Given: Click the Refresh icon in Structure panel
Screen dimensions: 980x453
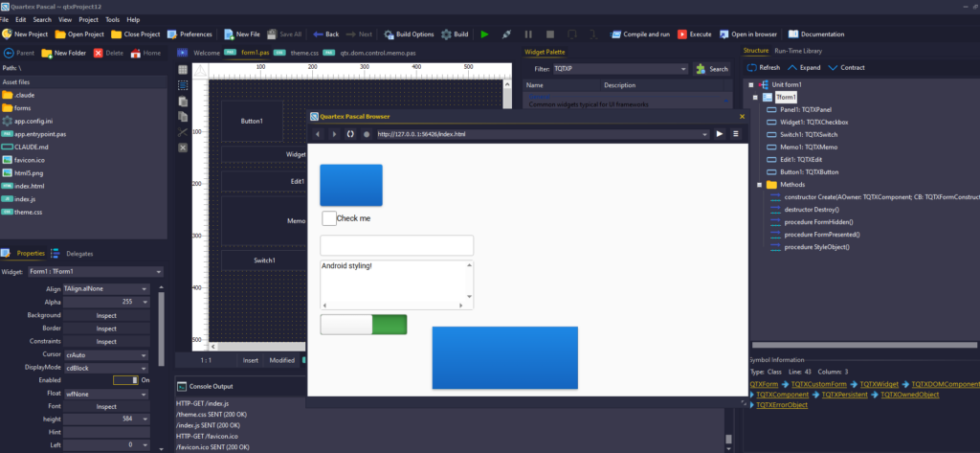Looking at the screenshot, I should pos(751,68).
